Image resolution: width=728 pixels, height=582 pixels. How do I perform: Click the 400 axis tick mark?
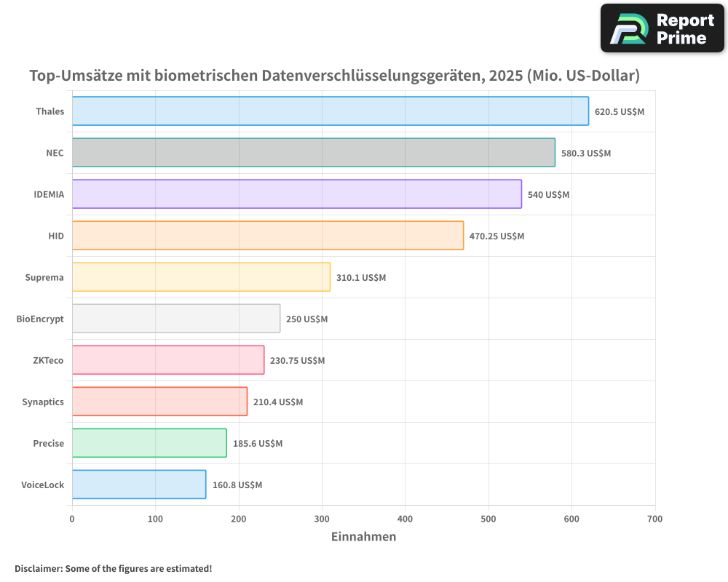click(405, 519)
